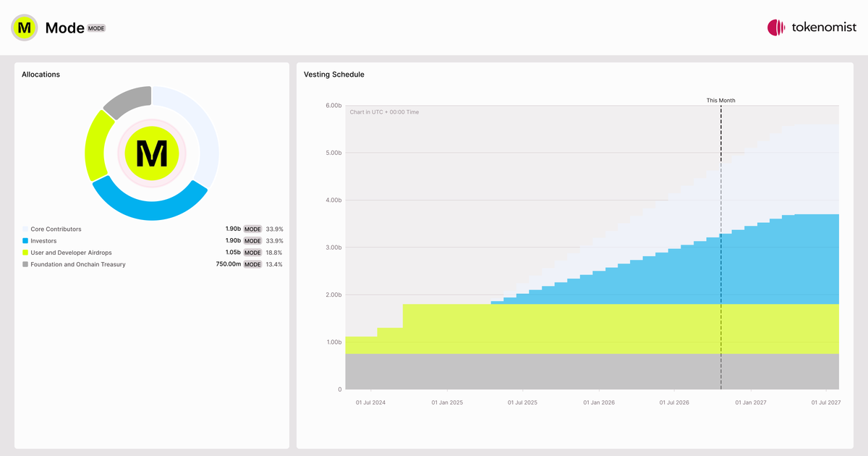Click the 750.00m treasury amount

coord(228,264)
